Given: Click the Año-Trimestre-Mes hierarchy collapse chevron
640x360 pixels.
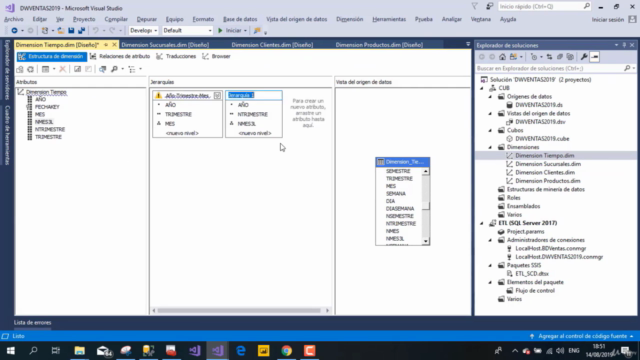Looking at the screenshot, I should (x=217, y=96).
